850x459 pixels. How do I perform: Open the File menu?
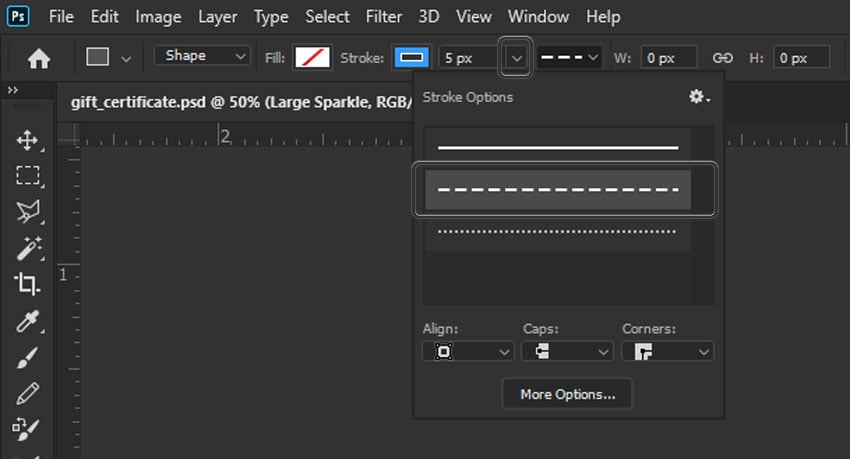click(61, 17)
